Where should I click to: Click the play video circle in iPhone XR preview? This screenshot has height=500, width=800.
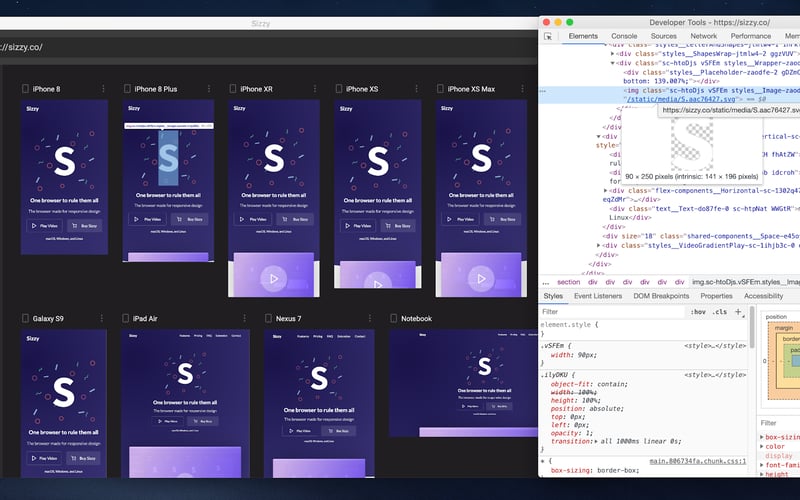pyautogui.click(x=273, y=280)
